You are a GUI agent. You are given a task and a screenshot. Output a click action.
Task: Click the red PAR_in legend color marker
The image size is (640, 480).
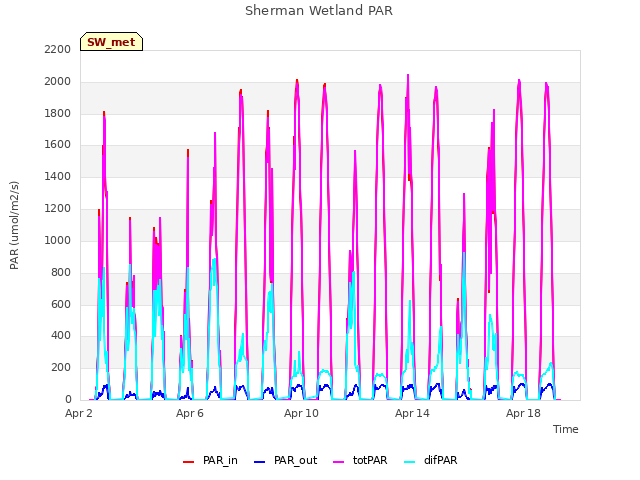tap(188, 462)
